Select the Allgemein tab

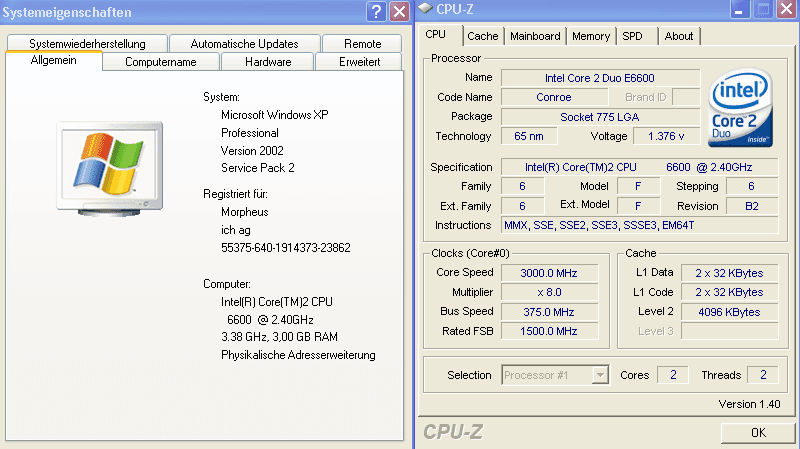click(x=54, y=60)
